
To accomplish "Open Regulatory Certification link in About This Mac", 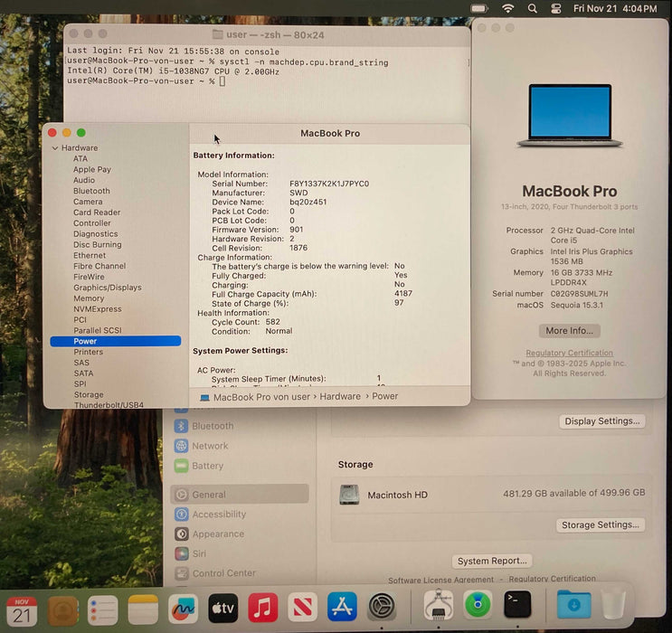I will click(569, 353).
